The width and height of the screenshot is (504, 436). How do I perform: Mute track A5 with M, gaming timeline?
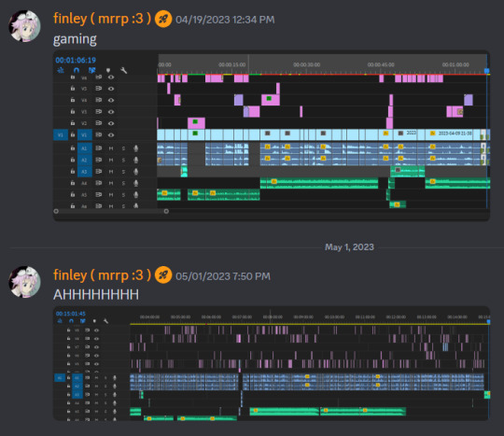[111, 194]
